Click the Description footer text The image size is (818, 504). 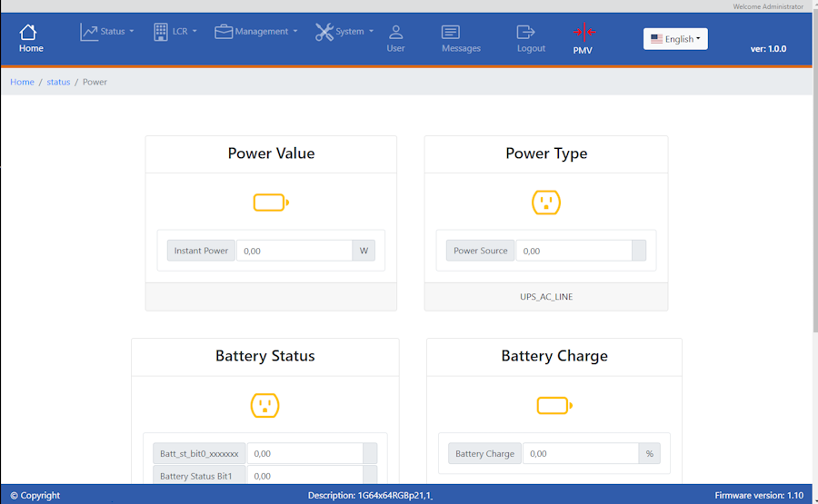coord(370,495)
